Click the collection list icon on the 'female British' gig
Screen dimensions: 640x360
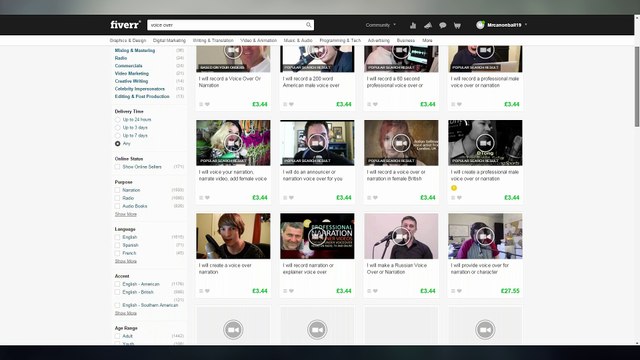point(369,198)
